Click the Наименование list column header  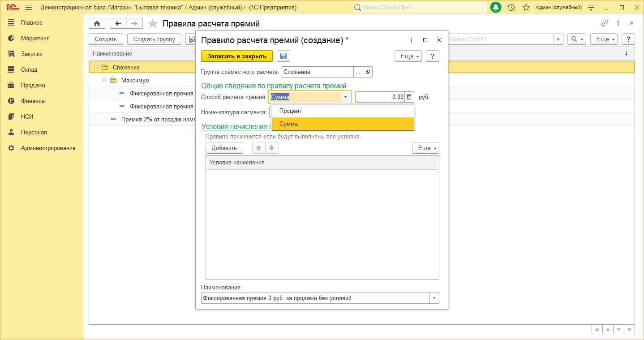tap(362, 54)
